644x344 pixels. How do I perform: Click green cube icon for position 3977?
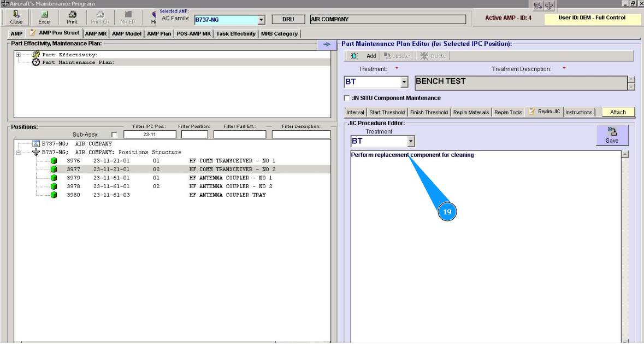pyautogui.click(x=54, y=170)
